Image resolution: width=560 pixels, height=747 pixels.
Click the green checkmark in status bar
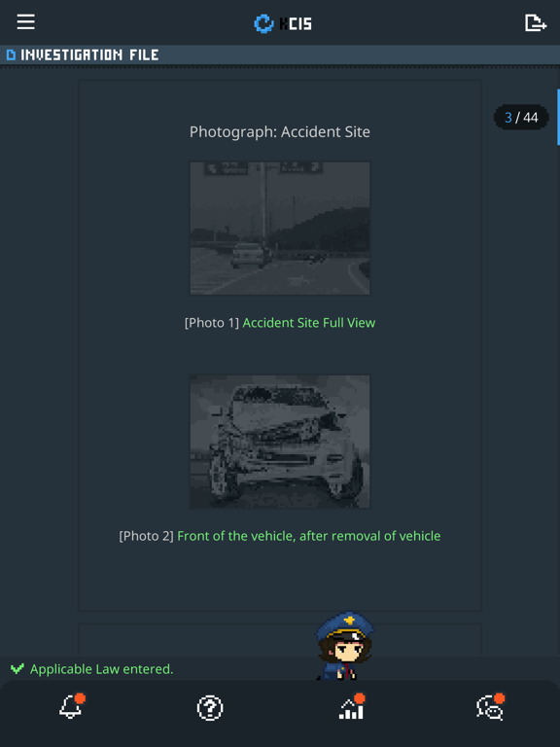(17, 668)
